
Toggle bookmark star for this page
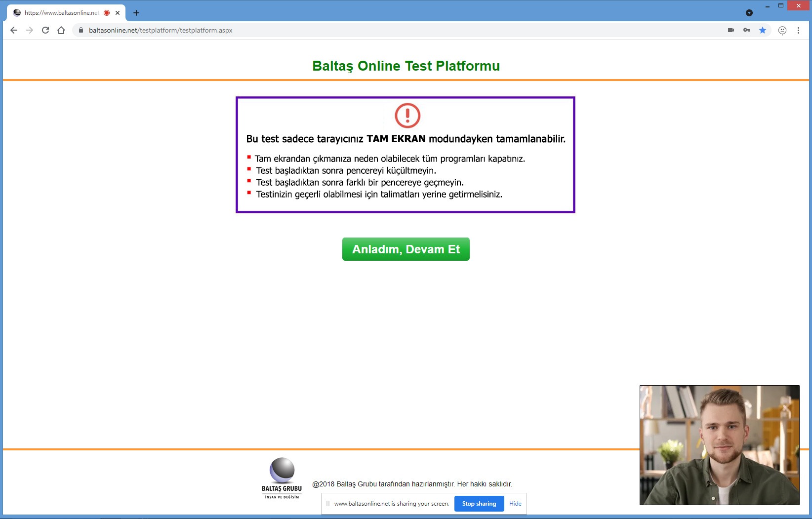pos(763,30)
